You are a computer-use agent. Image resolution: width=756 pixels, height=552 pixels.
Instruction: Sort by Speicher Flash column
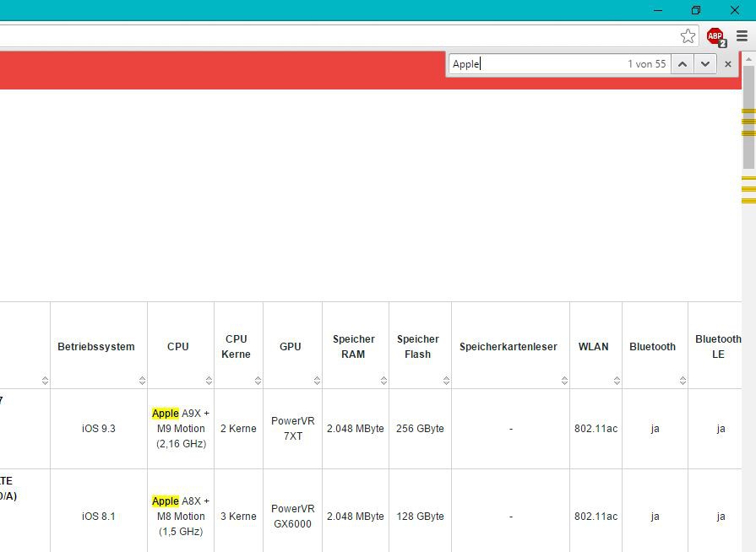pyautogui.click(x=418, y=347)
